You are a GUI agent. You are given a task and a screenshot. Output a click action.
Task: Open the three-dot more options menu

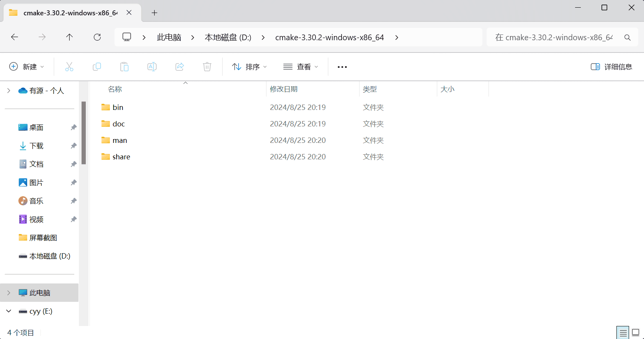pos(342,67)
